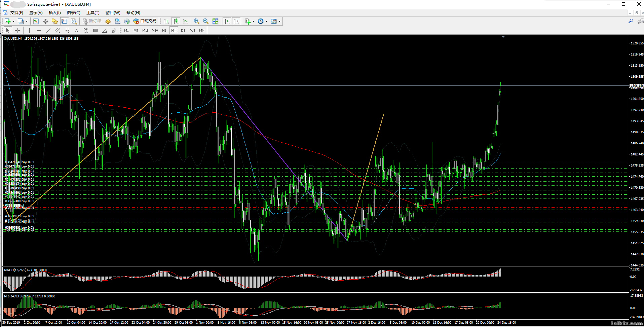Switch timeframe to H1
This screenshot has height=327, width=644.
click(x=164, y=30)
